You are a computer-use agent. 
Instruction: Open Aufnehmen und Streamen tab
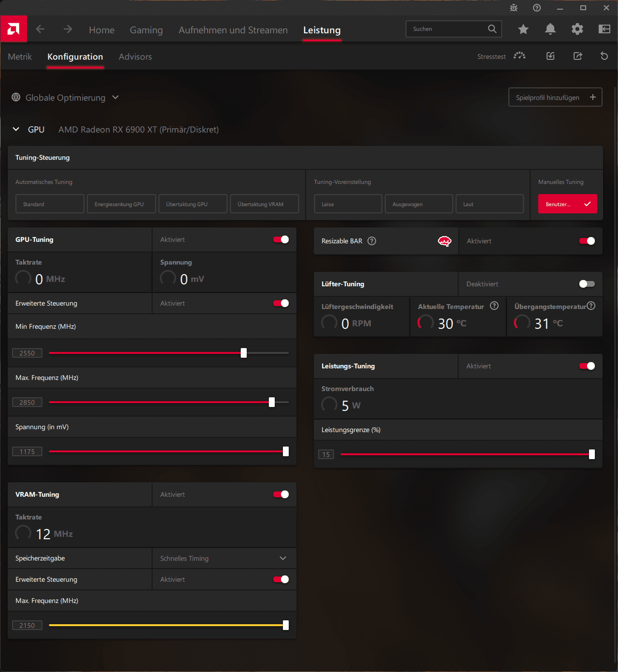point(233,30)
